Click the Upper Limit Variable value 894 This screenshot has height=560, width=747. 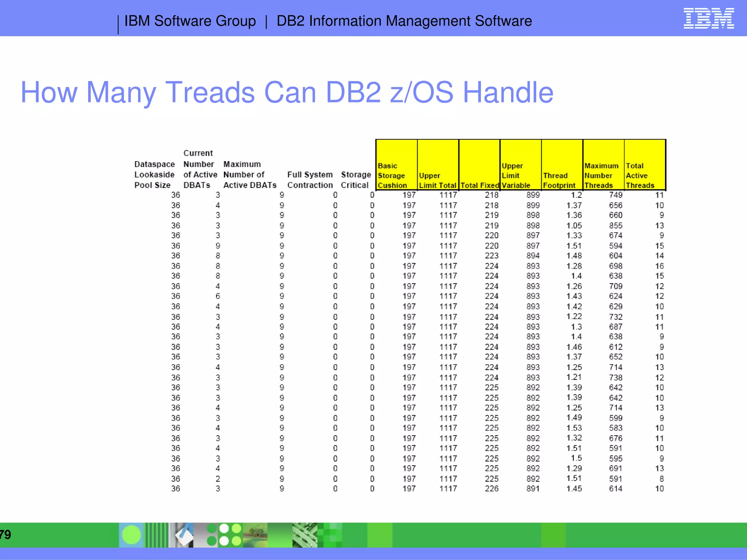pos(533,256)
